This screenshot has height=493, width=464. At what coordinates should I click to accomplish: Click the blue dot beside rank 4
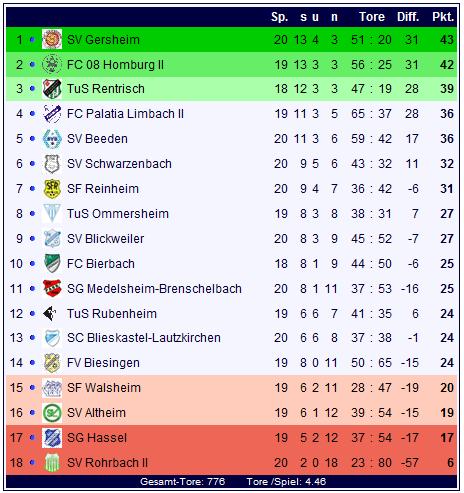click(32, 114)
